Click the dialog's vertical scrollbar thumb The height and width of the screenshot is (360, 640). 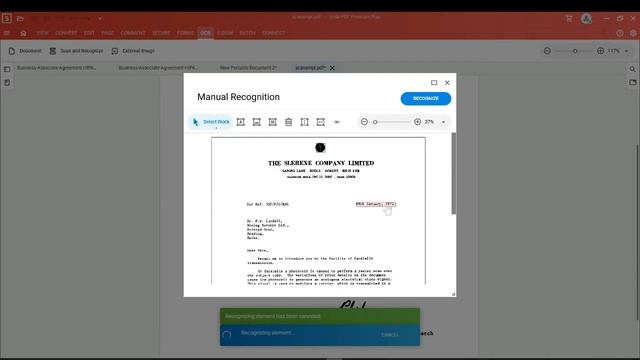(453, 173)
